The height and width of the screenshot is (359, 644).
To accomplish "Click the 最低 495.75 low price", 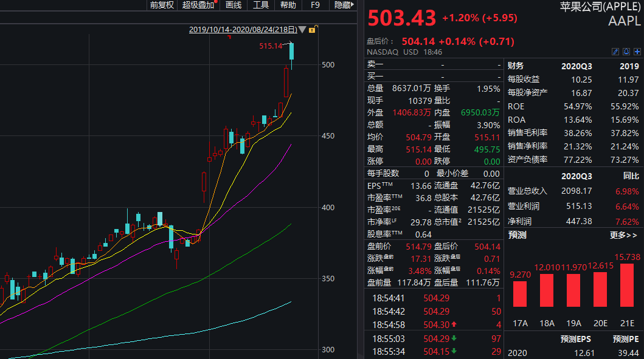I will coord(487,149).
